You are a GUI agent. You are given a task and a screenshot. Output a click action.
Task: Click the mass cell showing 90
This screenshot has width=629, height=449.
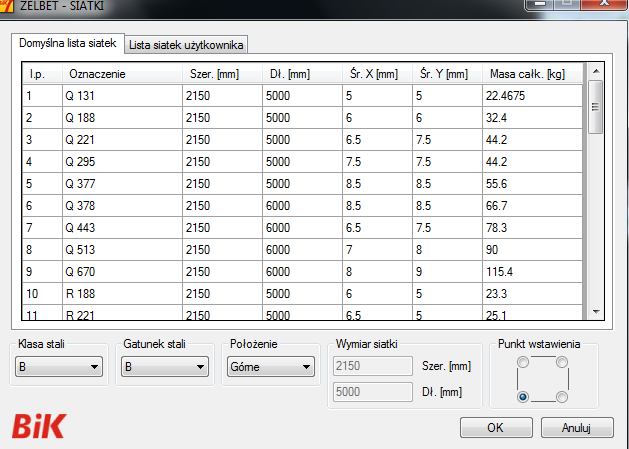coord(532,250)
